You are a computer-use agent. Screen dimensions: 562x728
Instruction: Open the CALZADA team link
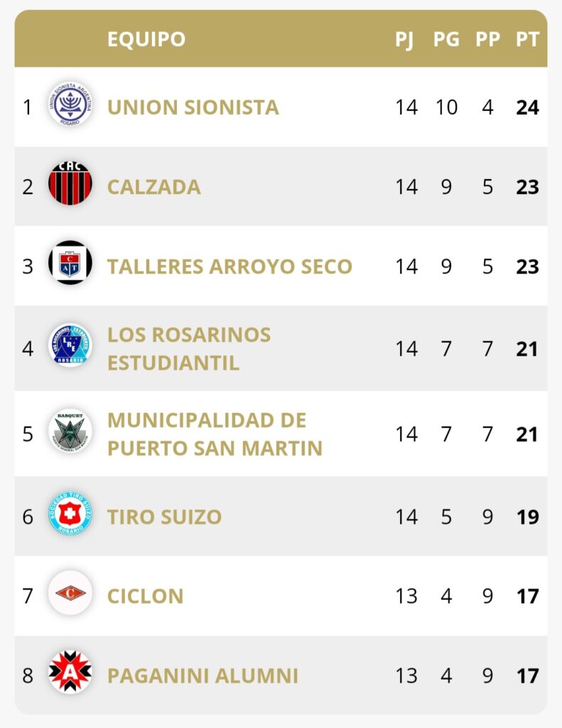point(153,187)
